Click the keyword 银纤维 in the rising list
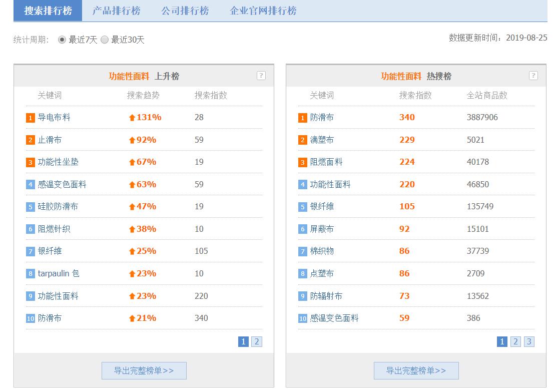Viewport: 555px width, 392px height. coord(50,251)
